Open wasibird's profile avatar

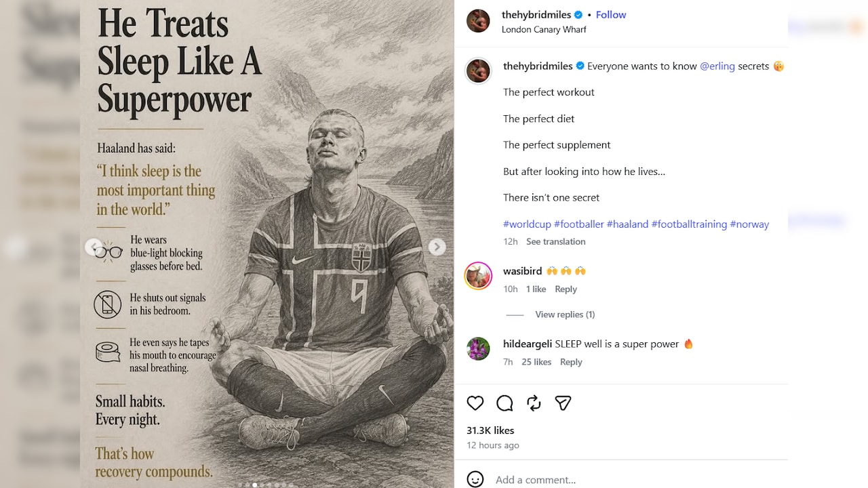(478, 276)
